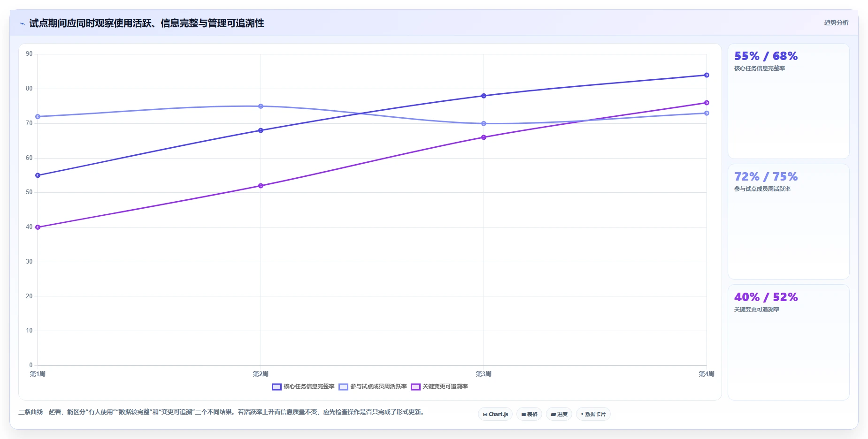The height and width of the screenshot is (439, 868).
Task: Click the 表格 tag
Action: [x=529, y=414]
